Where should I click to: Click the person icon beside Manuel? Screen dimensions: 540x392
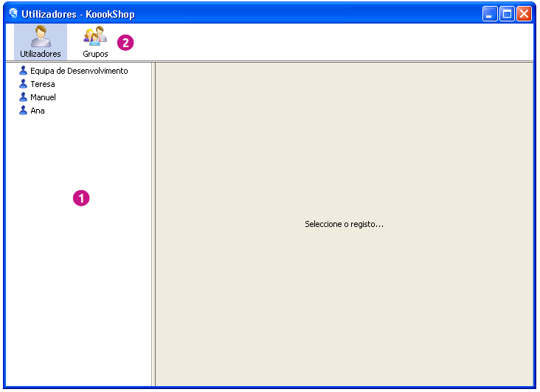[x=23, y=97]
